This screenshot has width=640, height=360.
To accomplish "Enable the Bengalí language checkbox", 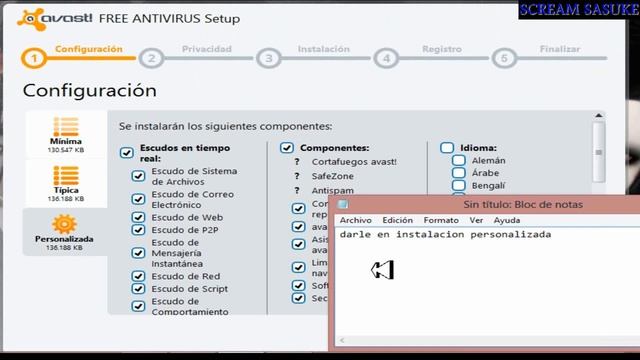I will click(459, 186).
